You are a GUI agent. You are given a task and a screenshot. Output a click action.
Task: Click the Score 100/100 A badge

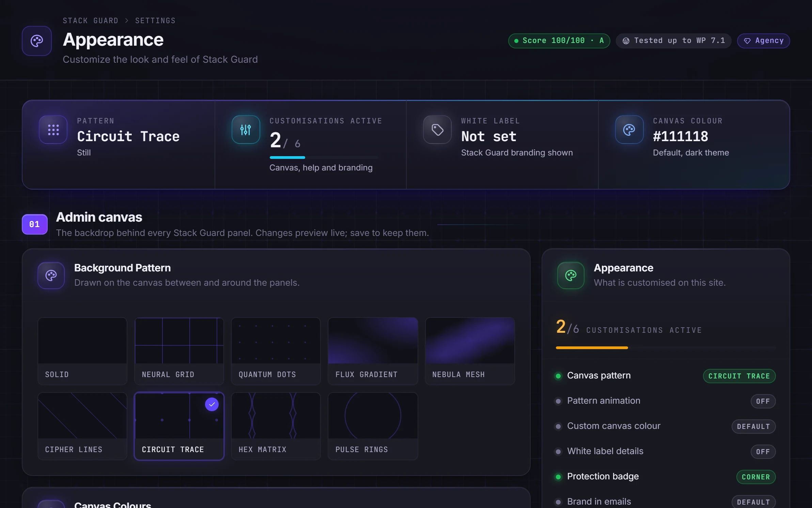pyautogui.click(x=559, y=41)
